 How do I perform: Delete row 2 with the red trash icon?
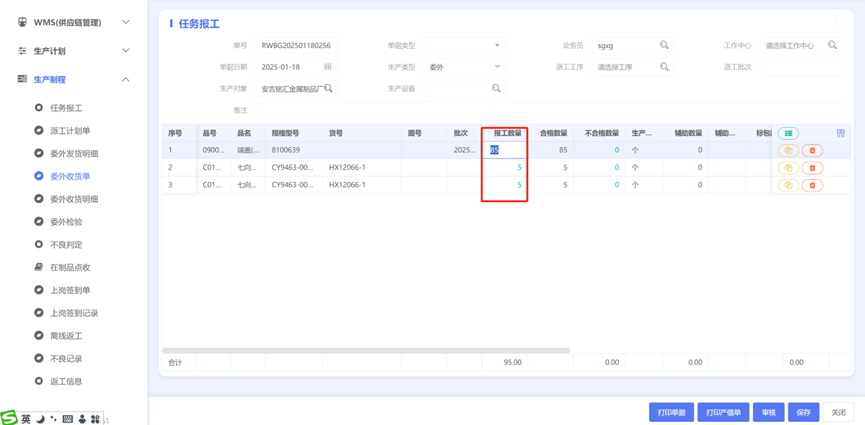tap(812, 168)
